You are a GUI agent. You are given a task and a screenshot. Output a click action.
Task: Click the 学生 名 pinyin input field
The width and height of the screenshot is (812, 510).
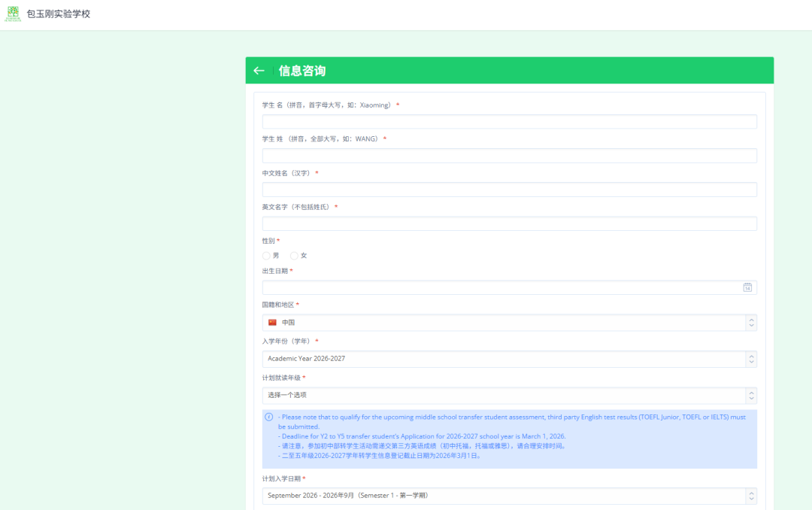click(x=509, y=122)
